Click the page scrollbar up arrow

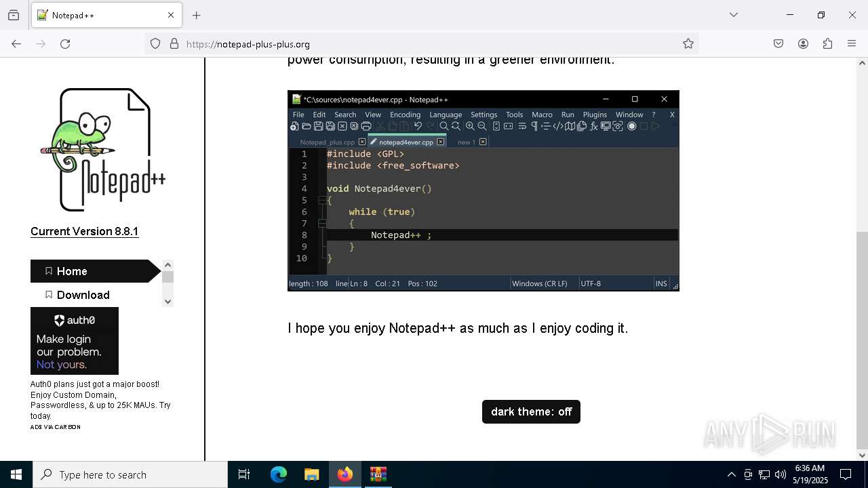pyautogui.click(x=862, y=63)
